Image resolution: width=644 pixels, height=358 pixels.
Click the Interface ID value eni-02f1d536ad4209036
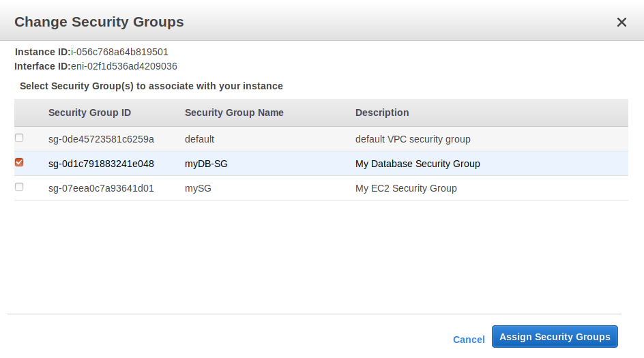pyautogui.click(x=124, y=66)
